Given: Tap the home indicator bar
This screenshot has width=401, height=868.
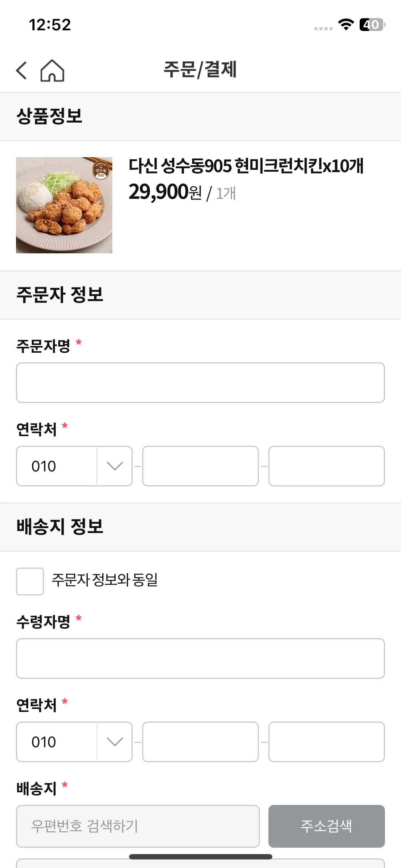Looking at the screenshot, I should tap(200, 857).
